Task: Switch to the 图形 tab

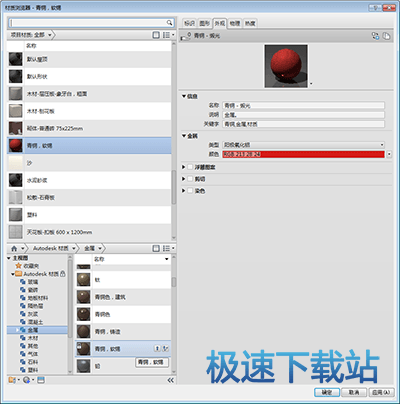Action: click(205, 23)
